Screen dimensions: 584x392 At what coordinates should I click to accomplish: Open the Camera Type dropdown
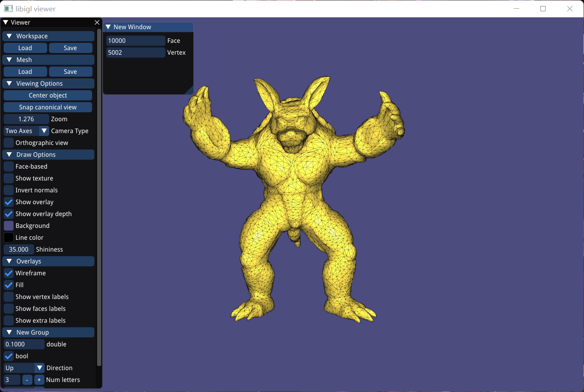pyautogui.click(x=43, y=131)
